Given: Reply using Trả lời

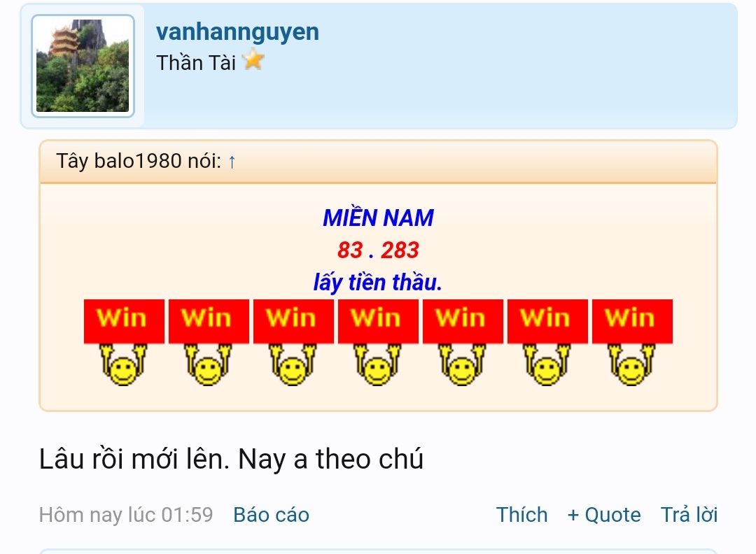Looking at the screenshot, I should coord(689,515).
